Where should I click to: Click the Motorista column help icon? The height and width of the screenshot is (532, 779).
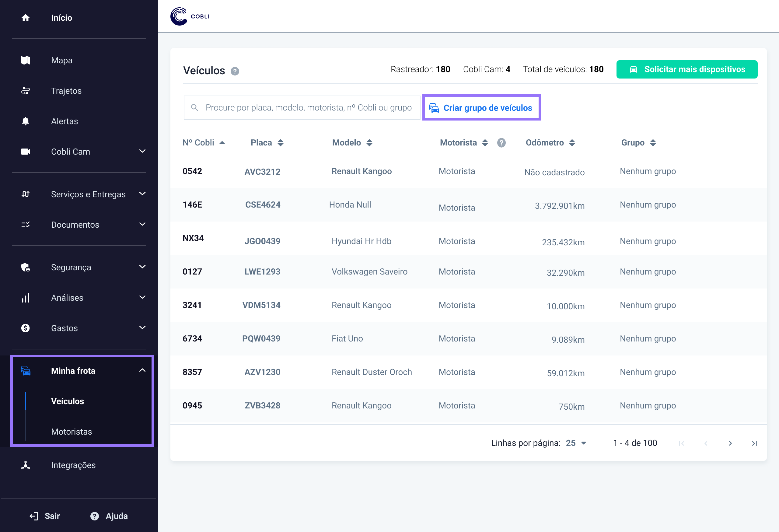[501, 143]
